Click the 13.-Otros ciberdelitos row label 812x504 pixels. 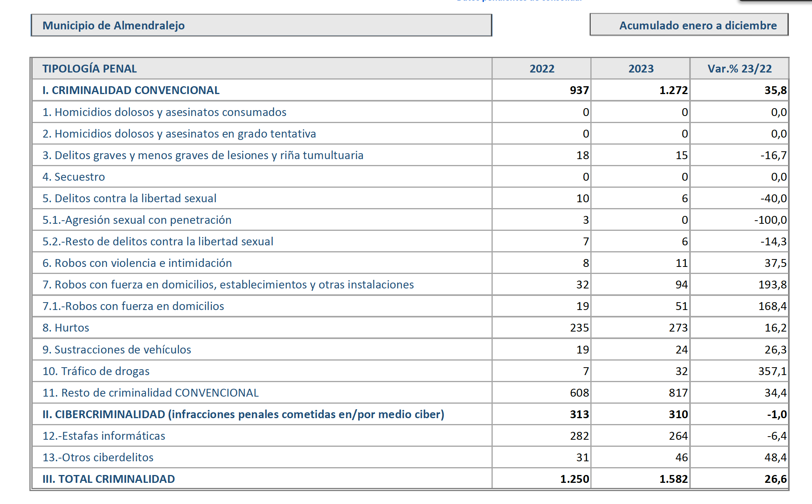click(x=98, y=457)
